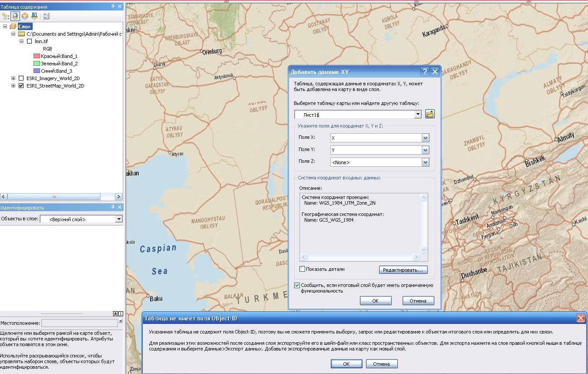This screenshot has width=588, height=374.
Task: Select List By Source database icon
Action: click(15, 16)
